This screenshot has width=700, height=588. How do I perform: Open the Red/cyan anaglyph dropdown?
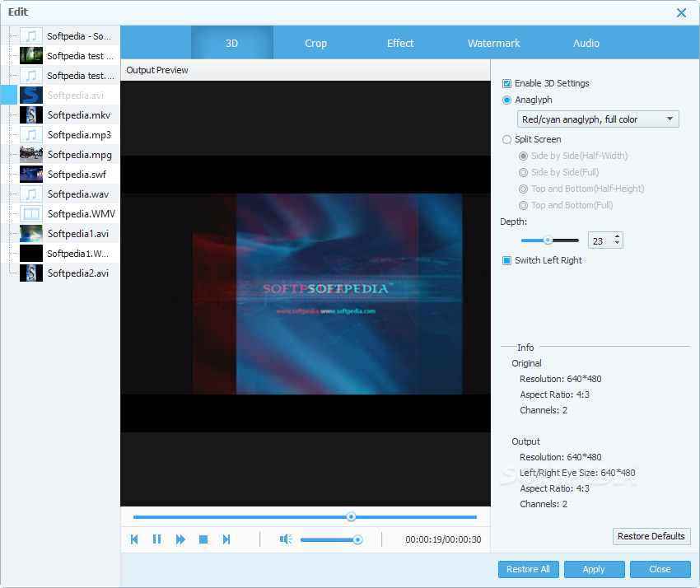(598, 119)
